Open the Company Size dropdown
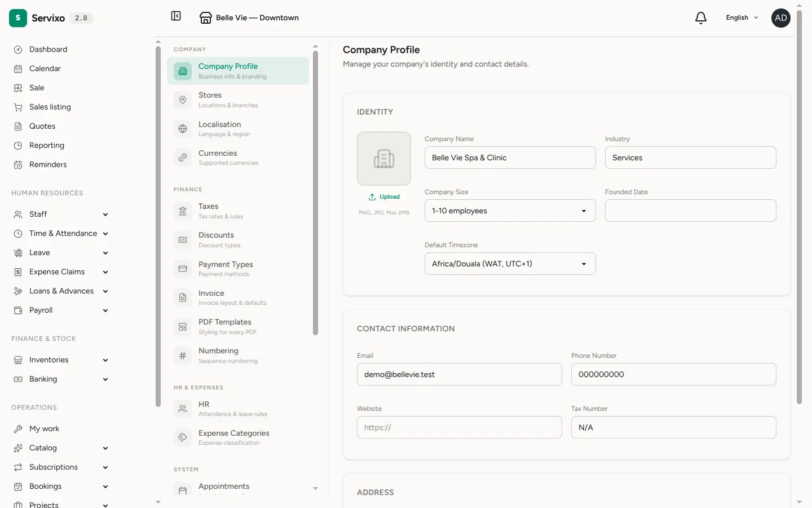This screenshot has width=812, height=508. (x=510, y=211)
